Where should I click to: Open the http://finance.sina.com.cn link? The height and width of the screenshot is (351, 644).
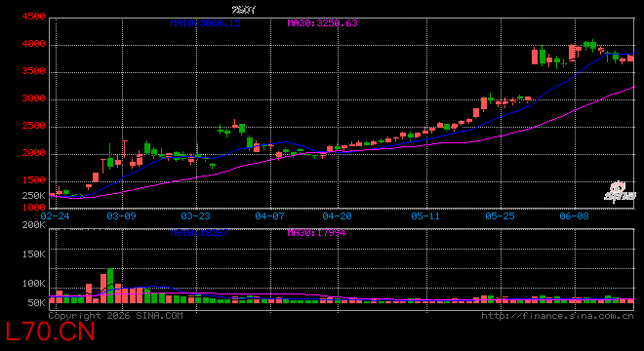tap(557, 316)
